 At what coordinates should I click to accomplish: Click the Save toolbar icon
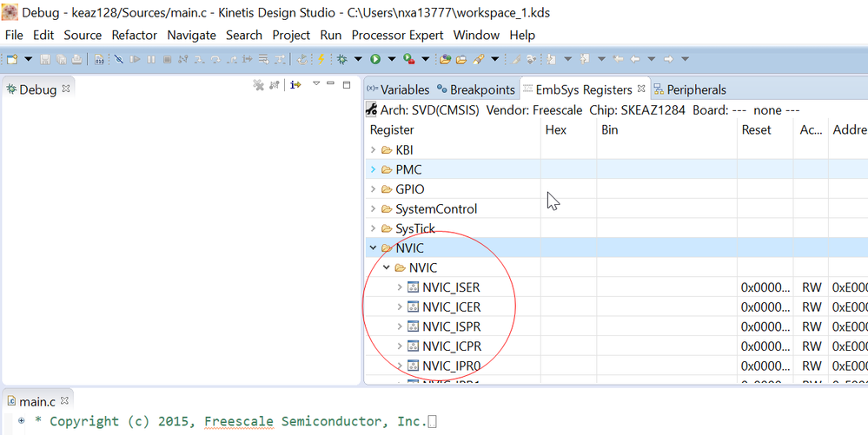45,59
